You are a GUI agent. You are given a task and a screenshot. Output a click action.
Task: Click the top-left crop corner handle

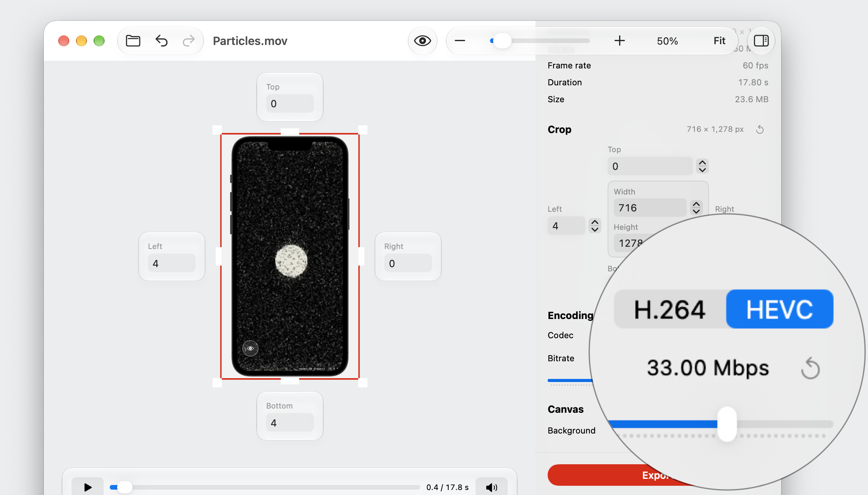click(217, 130)
